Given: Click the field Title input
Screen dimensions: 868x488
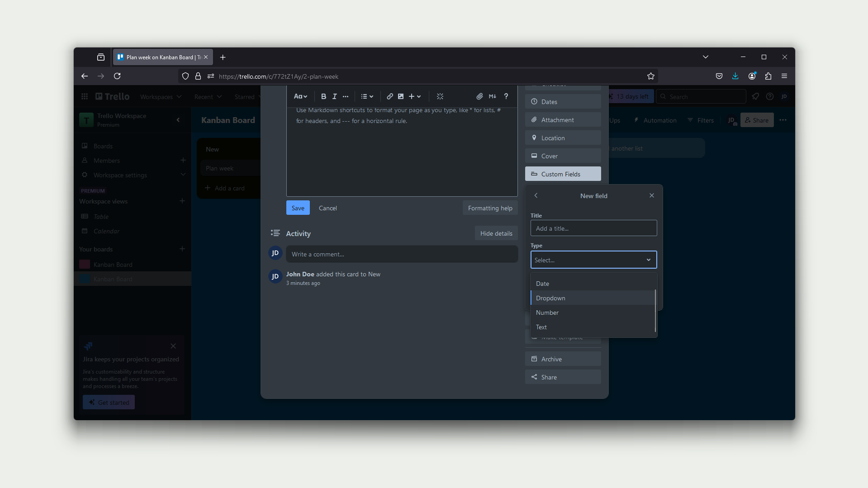Looking at the screenshot, I should [593, 228].
